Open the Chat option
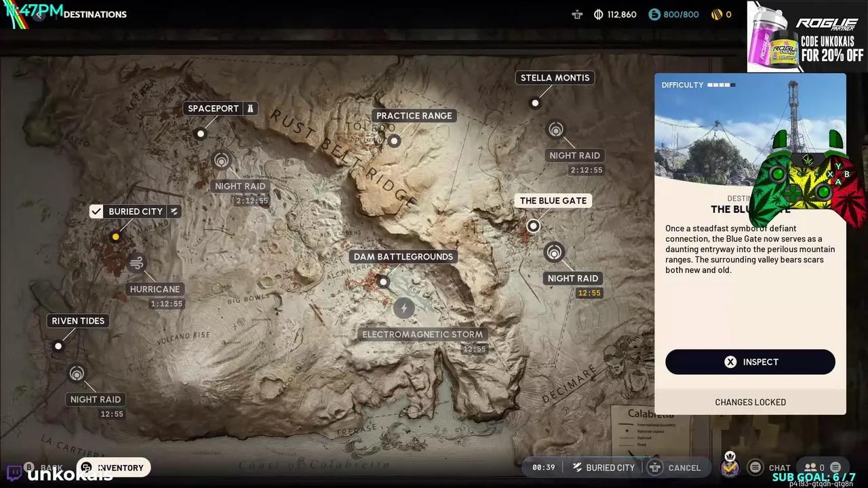868x488 pixels. (779, 468)
